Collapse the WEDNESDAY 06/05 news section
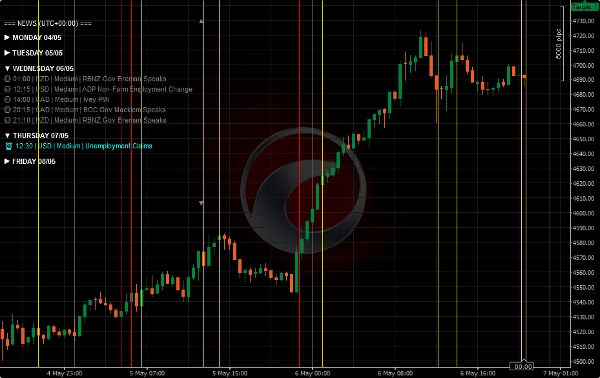Screen dimensions: 600x378 click(x=7, y=68)
